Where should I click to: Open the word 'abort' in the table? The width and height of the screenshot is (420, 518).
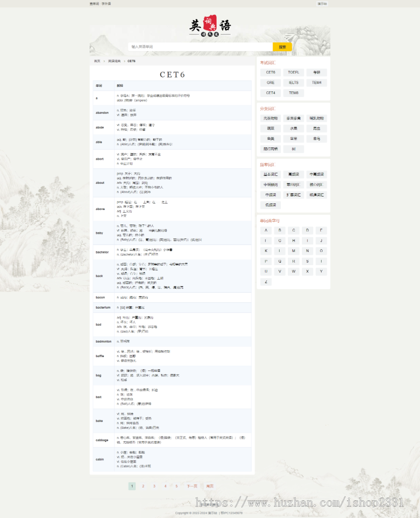[x=100, y=159]
